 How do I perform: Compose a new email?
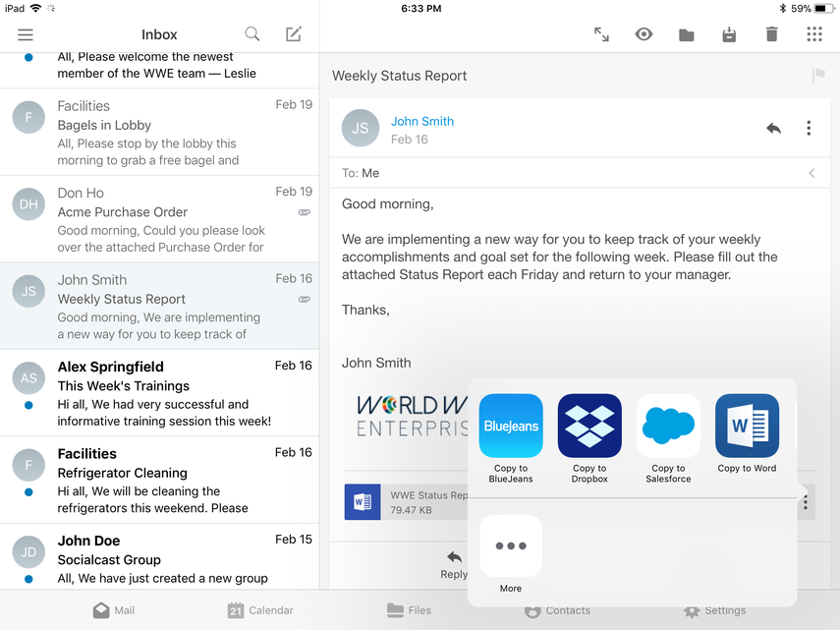(294, 34)
